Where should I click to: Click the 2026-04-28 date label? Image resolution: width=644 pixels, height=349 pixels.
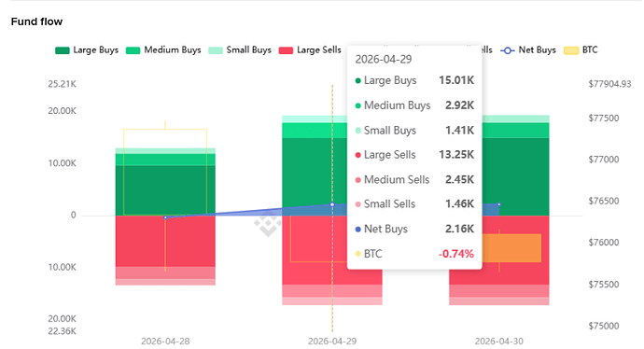tap(165, 342)
